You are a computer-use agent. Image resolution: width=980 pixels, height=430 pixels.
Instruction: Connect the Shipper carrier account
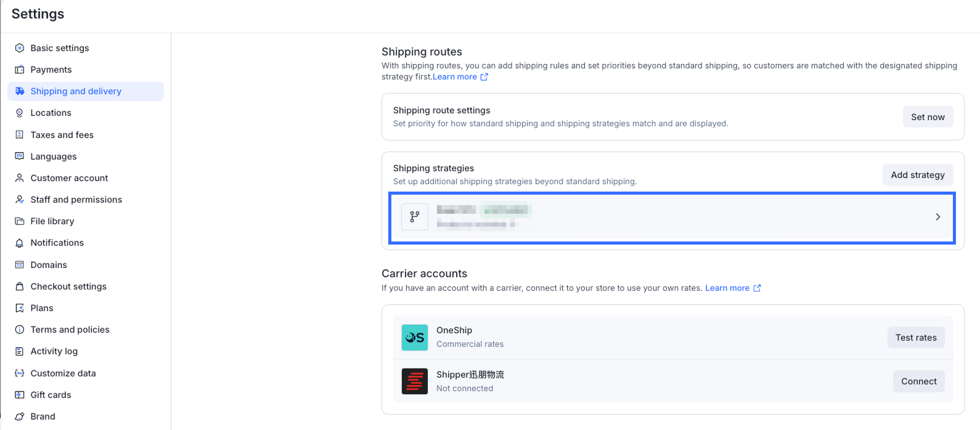(918, 381)
